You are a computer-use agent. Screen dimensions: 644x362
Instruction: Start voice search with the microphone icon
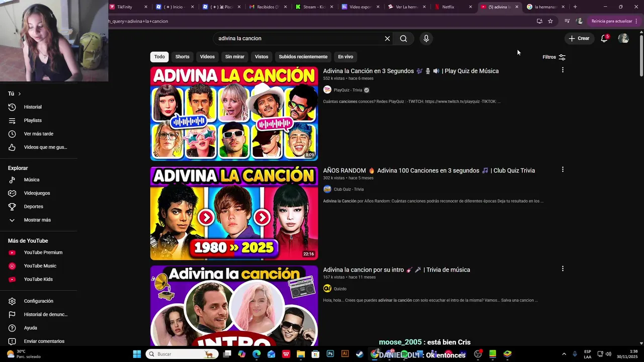click(426, 38)
